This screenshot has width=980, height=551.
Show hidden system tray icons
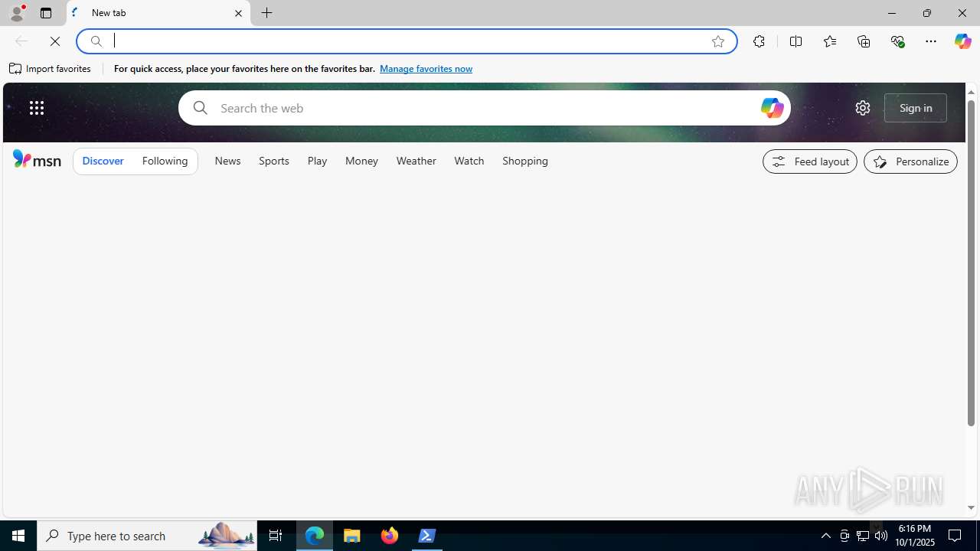(826, 536)
